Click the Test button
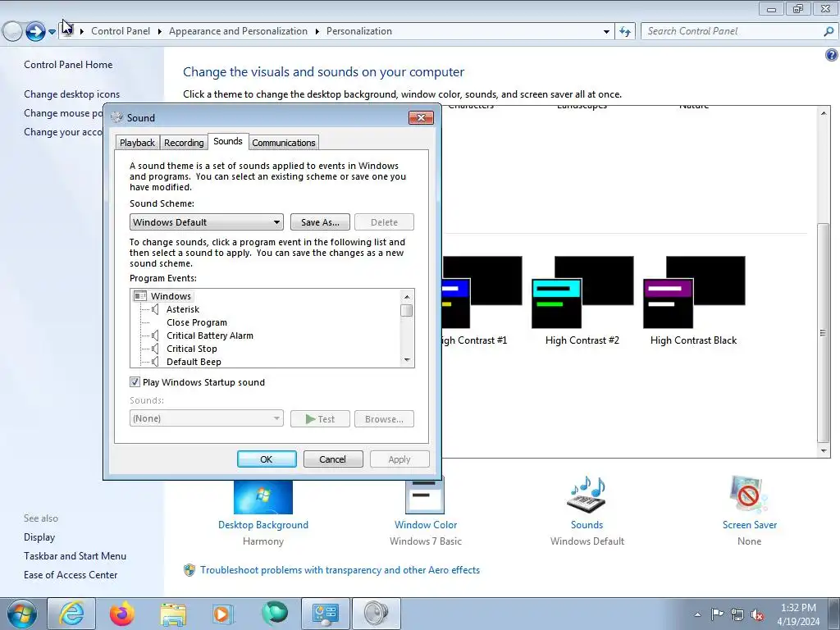The height and width of the screenshot is (630, 840). coord(320,419)
